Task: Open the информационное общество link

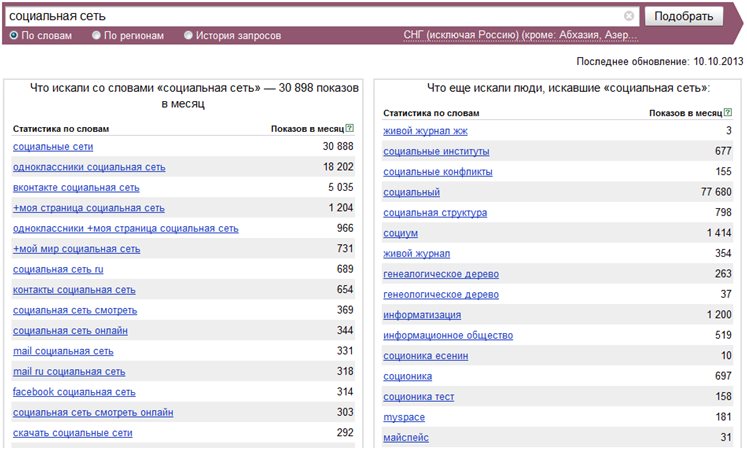Action: [448, 335]
